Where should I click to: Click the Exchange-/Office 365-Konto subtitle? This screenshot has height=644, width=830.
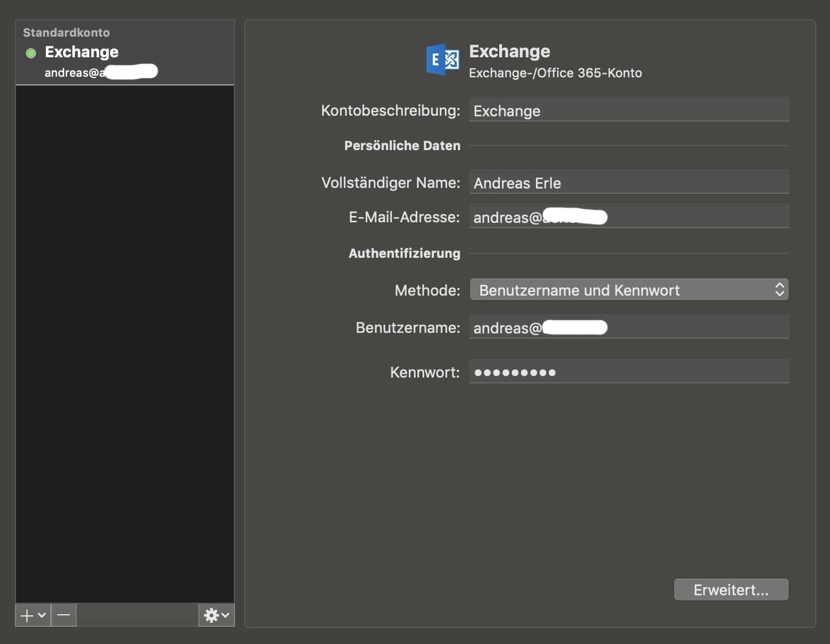555,73
